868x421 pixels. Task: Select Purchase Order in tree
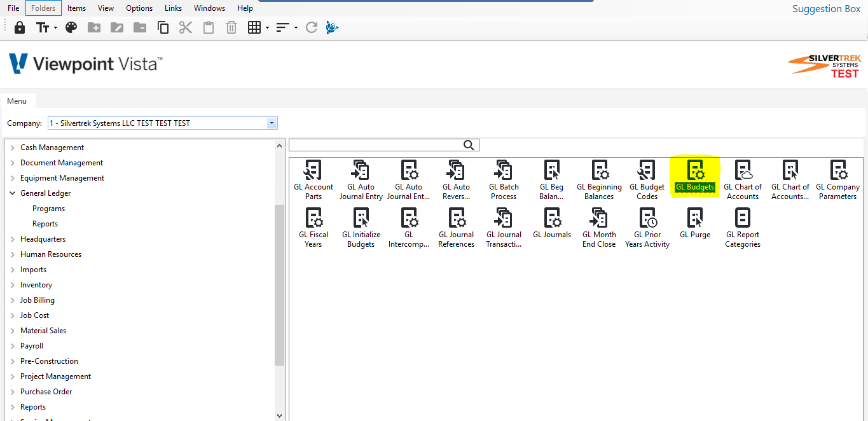tap(46, 392)
